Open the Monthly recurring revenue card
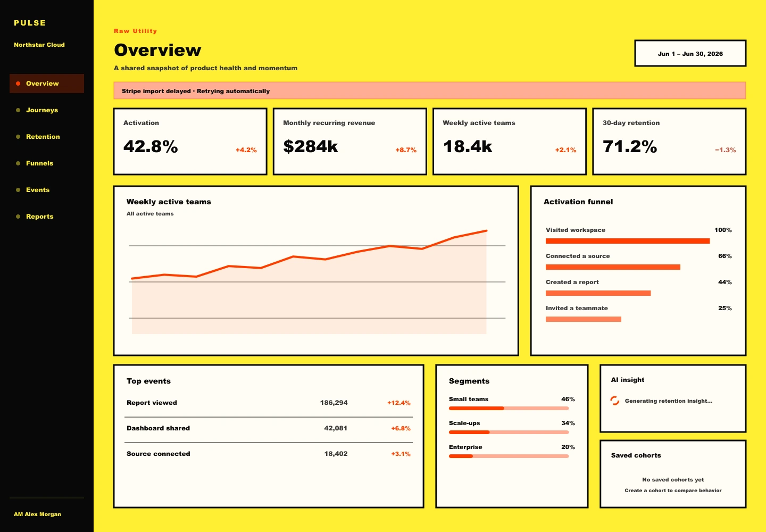Image resolution: width=766 pixels, height=532 pixels. click(350, 142)
